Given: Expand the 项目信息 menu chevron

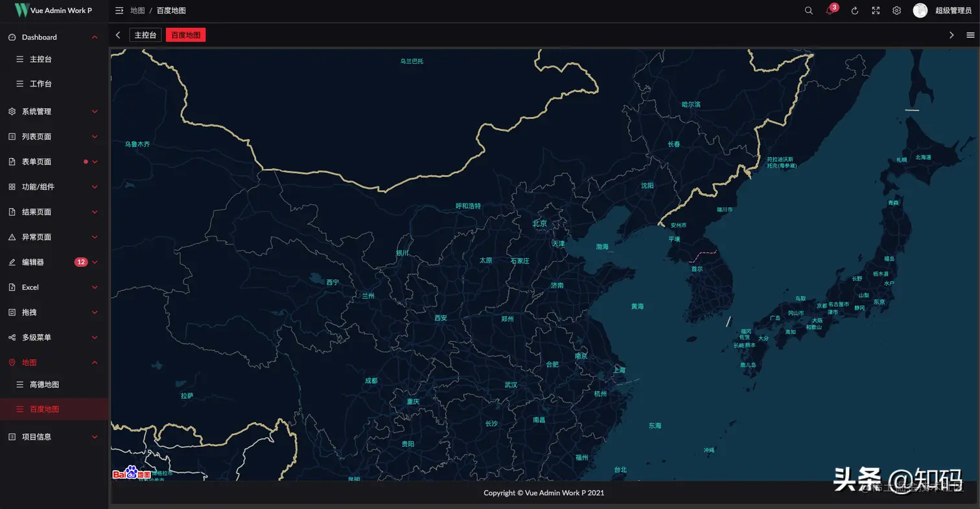Looking at the screenshot, I should point(95,437).
